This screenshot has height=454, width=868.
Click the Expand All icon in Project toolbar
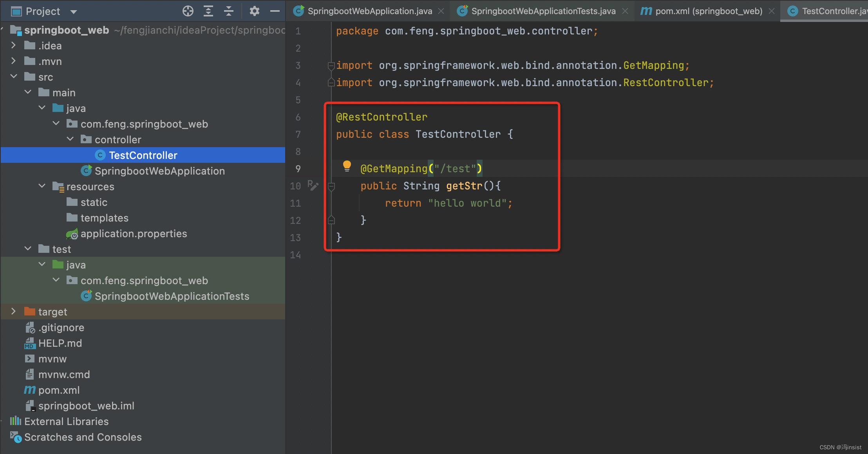(208, 11)
